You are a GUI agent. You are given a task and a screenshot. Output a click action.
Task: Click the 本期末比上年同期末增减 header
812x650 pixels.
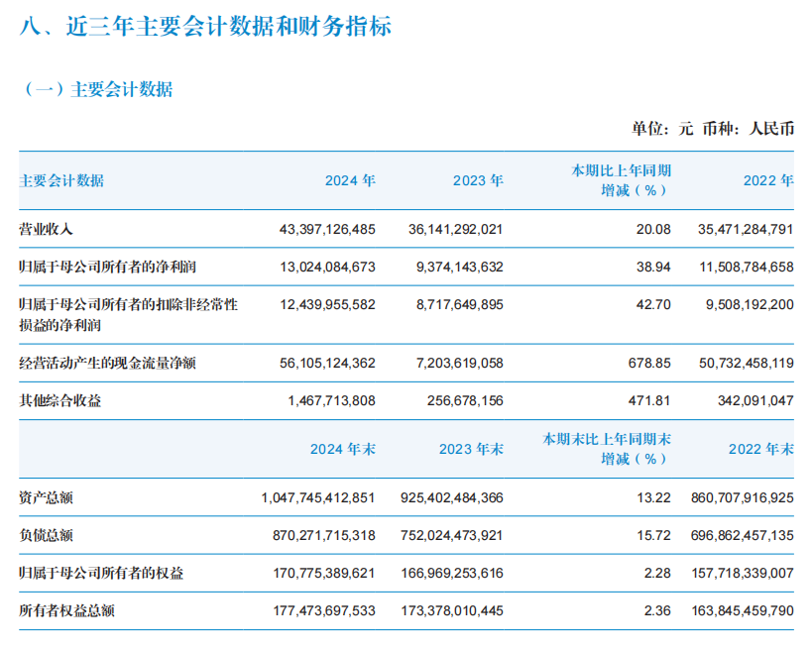pyautogui.click(x=607, y=449)
